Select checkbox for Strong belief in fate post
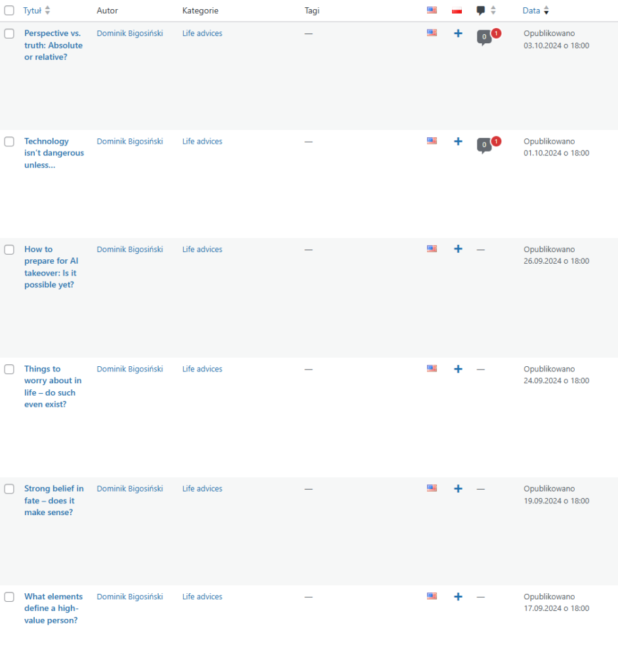The image size is (618, 672). click(9, 489)
